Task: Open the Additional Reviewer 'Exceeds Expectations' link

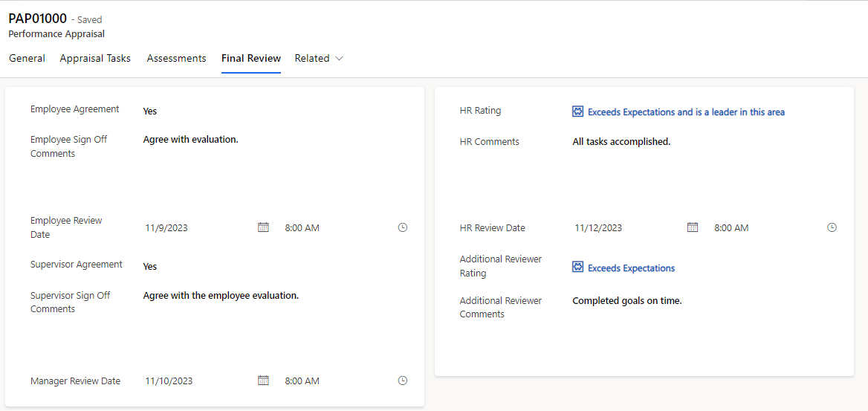Action: (631, 268)
